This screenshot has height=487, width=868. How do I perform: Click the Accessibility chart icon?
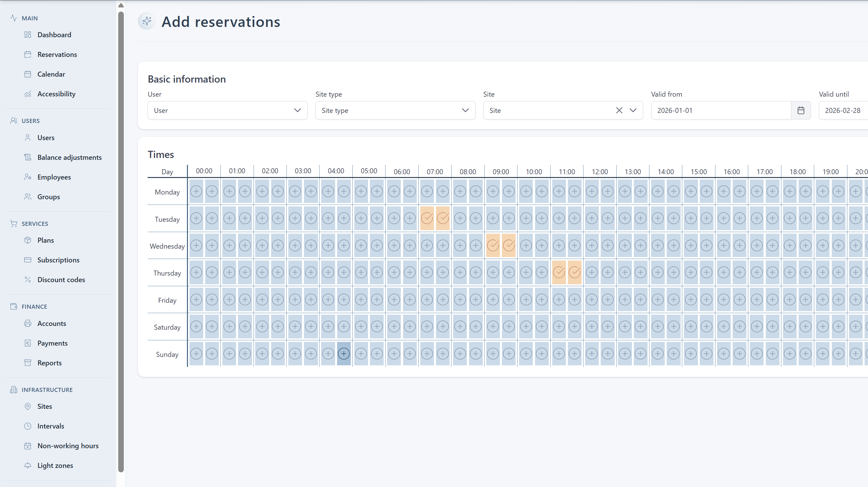tap(28, 94)
